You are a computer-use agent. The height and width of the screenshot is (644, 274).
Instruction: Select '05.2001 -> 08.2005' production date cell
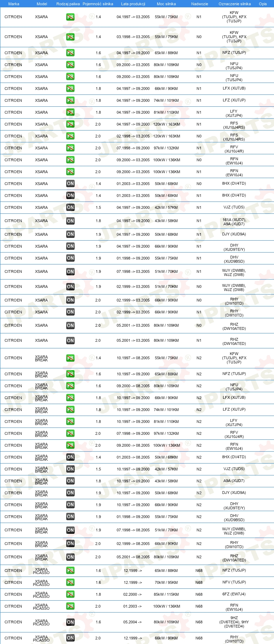(133, 557)
